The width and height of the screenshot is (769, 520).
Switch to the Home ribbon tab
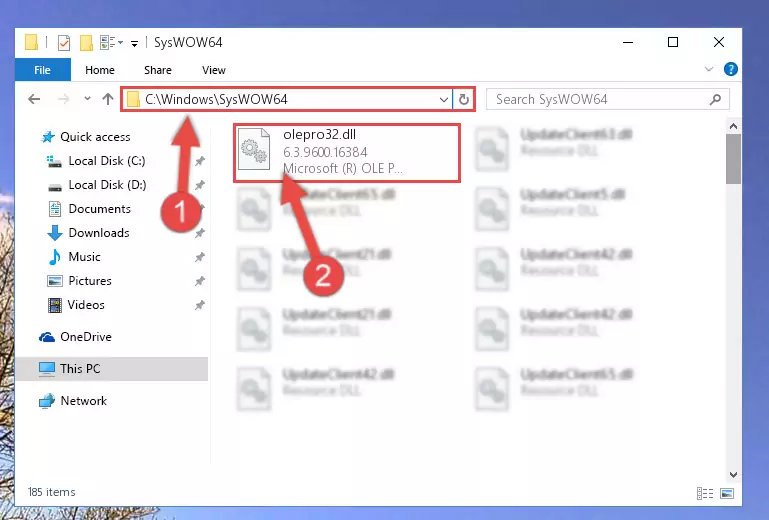pyautogui.click(x=100, y=70)
